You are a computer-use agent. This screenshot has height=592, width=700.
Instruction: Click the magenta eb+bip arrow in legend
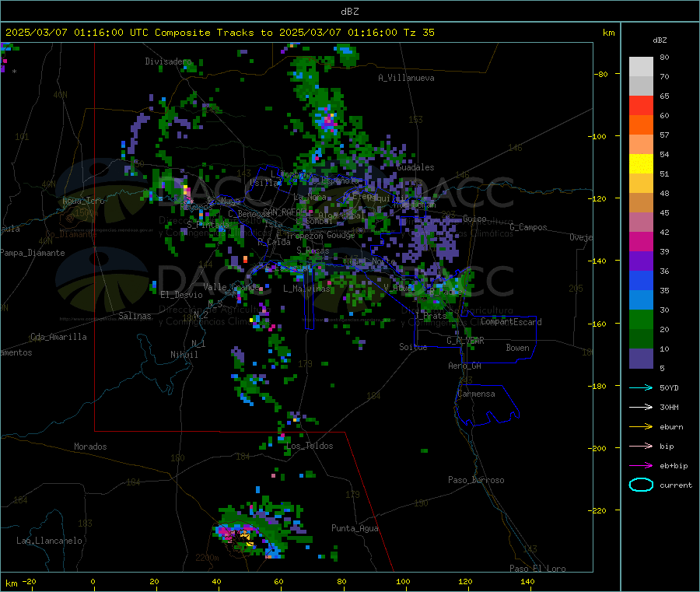(x=641, y=466)
